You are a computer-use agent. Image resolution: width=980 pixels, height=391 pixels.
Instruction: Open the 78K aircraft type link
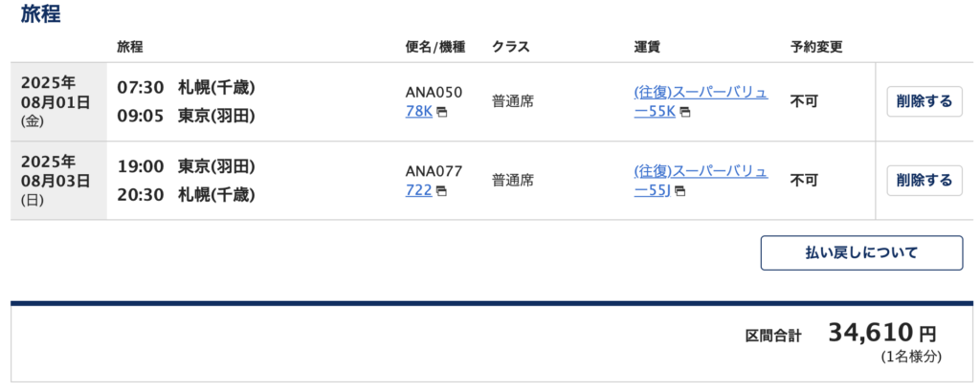point(419,113)
